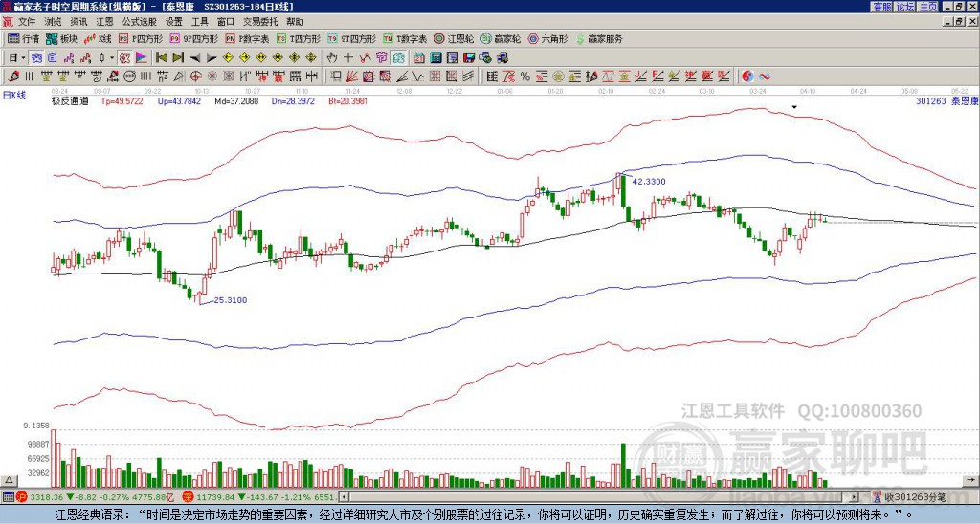Viewport: 980px width, 524px height.
Task: Open the 赢家轮 wheel tool
Action: coord(501,38)
